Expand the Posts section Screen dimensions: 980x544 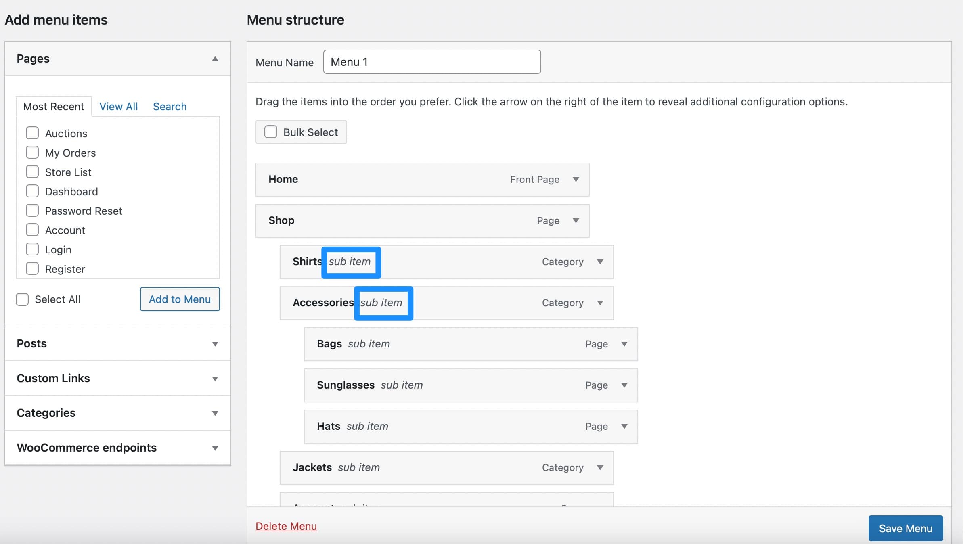[215, 344]
